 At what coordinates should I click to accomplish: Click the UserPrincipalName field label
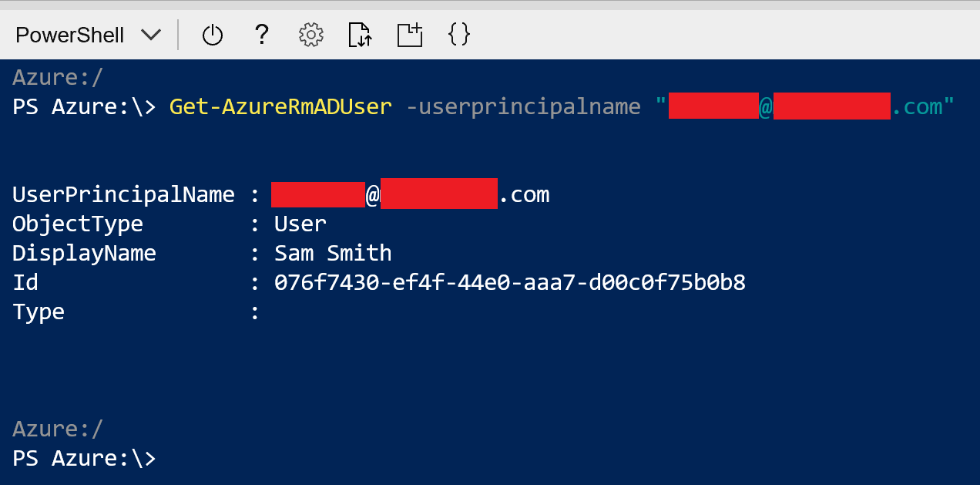[x=123, y=194]
